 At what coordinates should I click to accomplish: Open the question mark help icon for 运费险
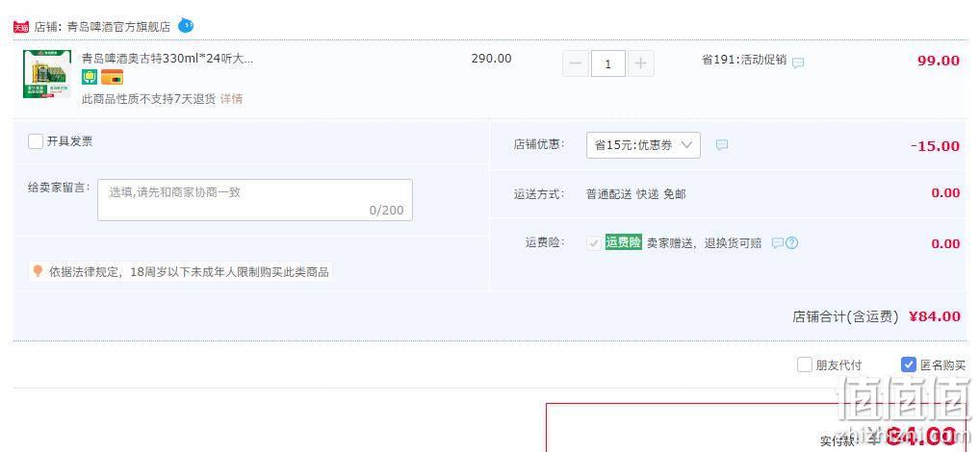tap(792, 243)
